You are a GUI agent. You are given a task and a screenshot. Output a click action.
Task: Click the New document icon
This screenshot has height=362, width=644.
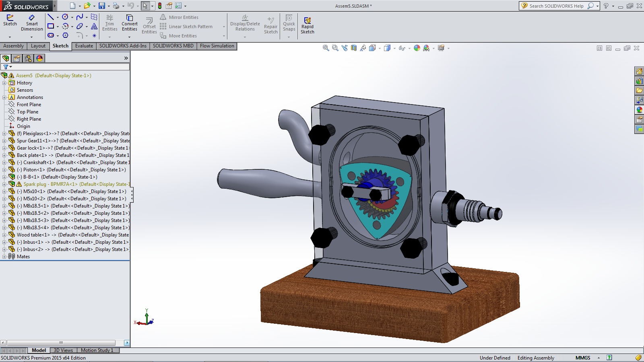(x=72, y=6)
